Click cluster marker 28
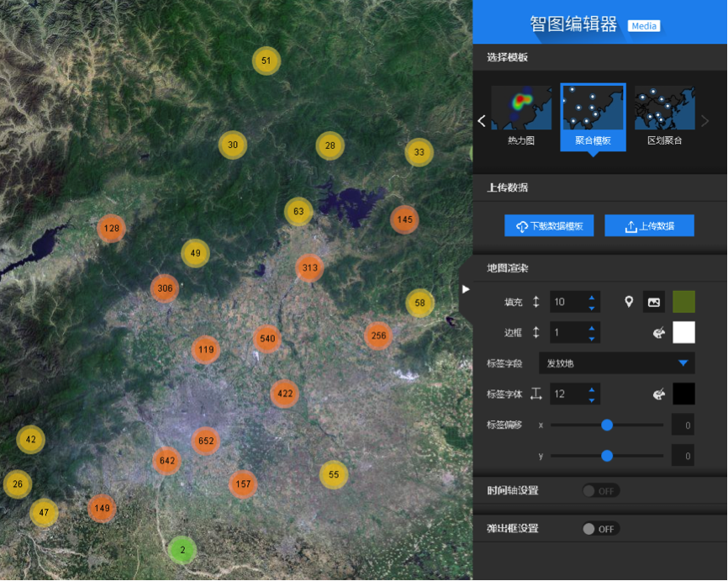Screen dimensions: 728x581 [330, 145]
